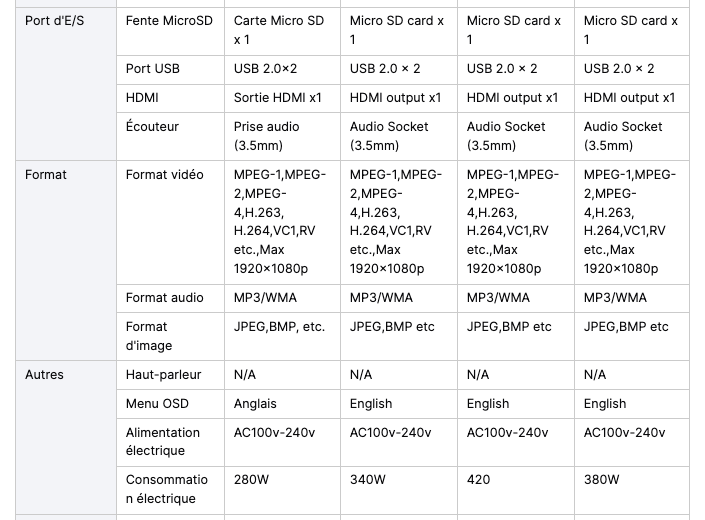This screenshot has width=705, height=520.
Task: Select the "Alimentation électrique" row label
Action: click(163, 442)
